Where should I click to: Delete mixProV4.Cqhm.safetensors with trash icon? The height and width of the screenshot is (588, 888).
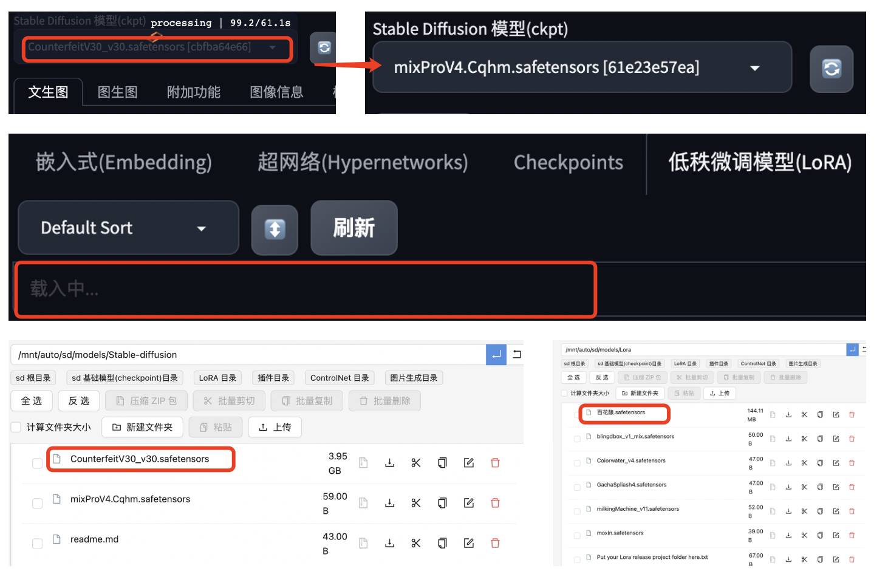[495, 503]
